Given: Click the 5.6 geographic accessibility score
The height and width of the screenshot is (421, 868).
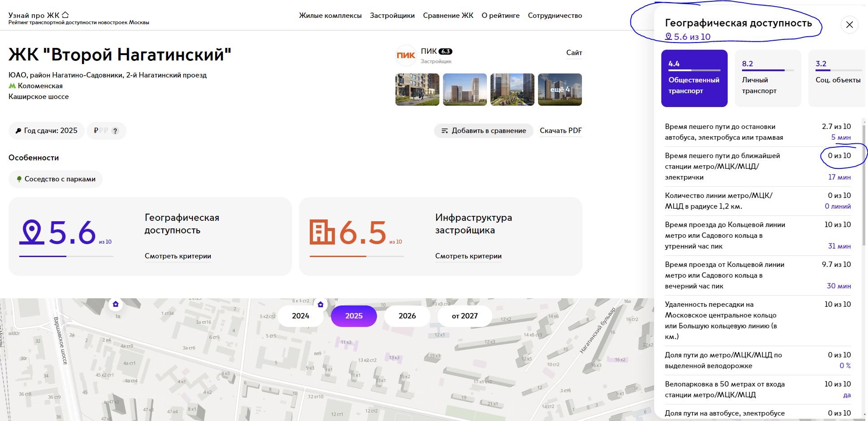Looking at the screenshot, I should (x=72, y=232).
